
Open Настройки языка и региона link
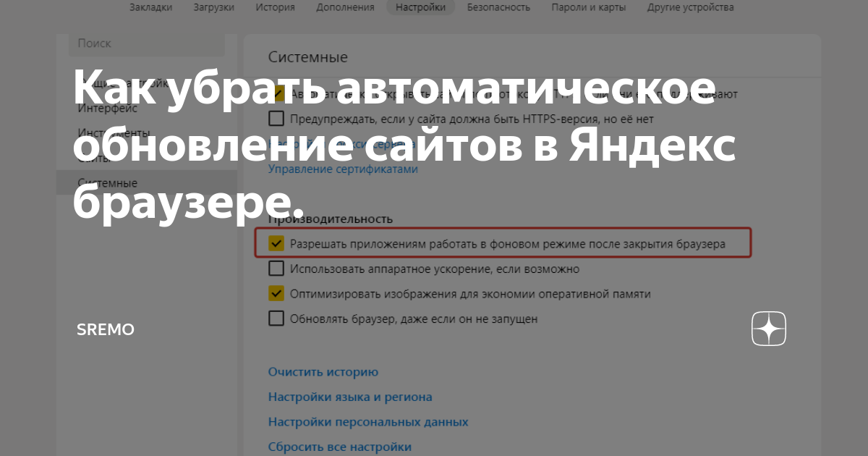[350, 397]
